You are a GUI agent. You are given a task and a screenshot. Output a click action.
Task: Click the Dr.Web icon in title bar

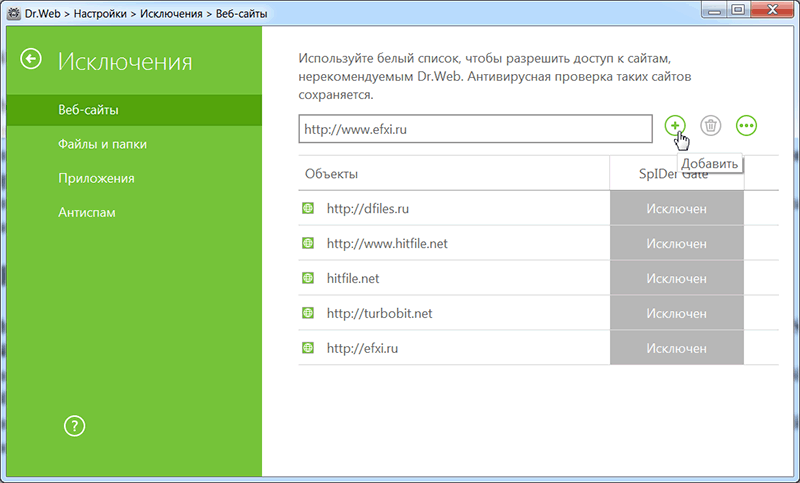tap(15, 11)
